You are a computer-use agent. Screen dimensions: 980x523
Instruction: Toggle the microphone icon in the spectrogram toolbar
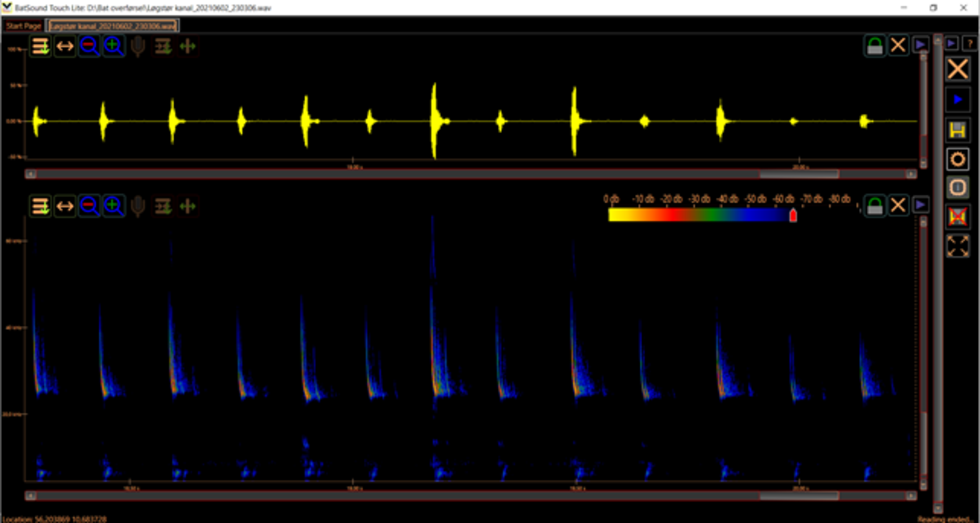(x=138, y=206)
